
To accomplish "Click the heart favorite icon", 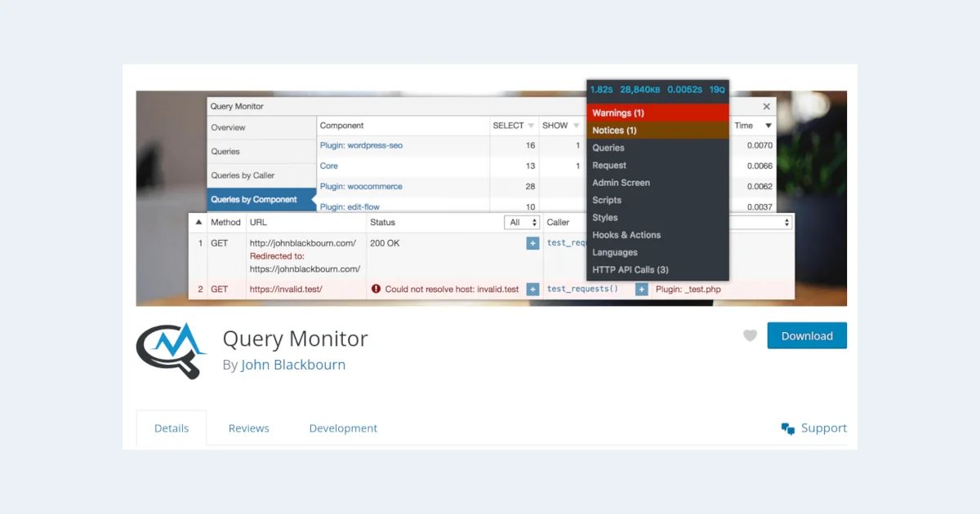I will point(750,335).
